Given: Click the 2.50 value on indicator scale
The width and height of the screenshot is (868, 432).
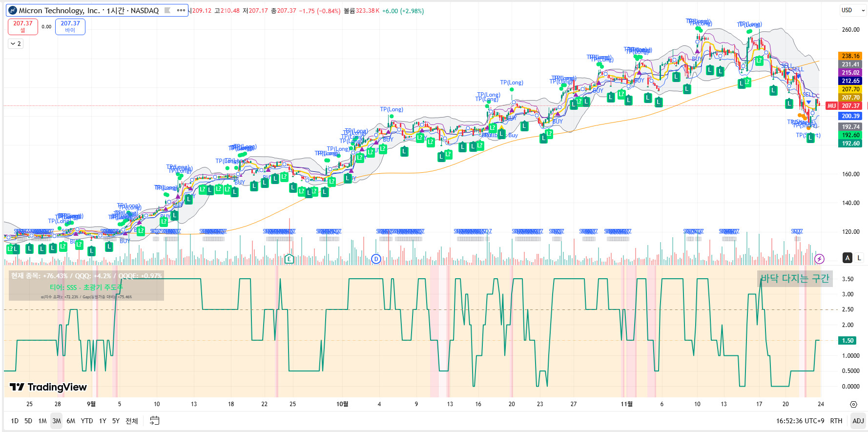Looking at the screenshot, I should pyautogui.click(x=847, y=309).
